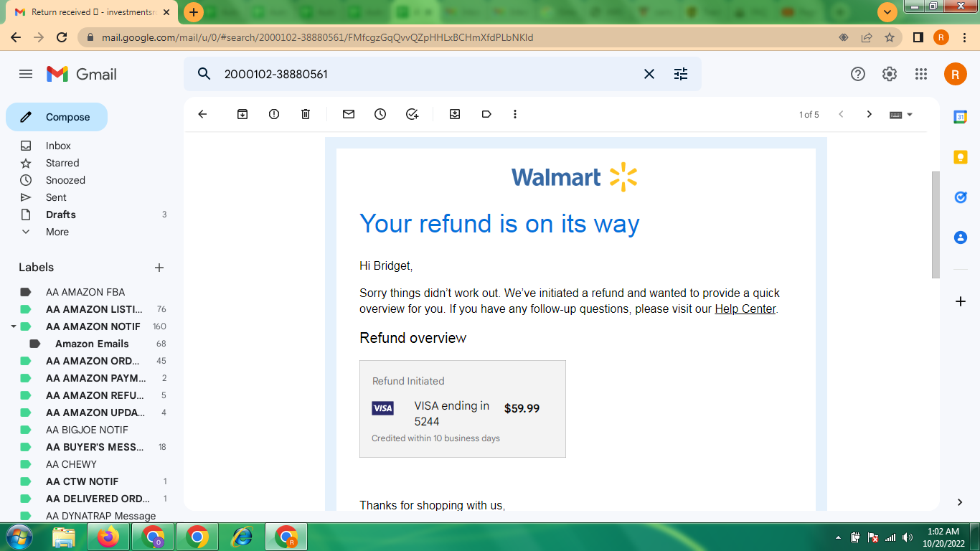Open the Help Center link
The image size is (980, 551).
click(745, 309)
